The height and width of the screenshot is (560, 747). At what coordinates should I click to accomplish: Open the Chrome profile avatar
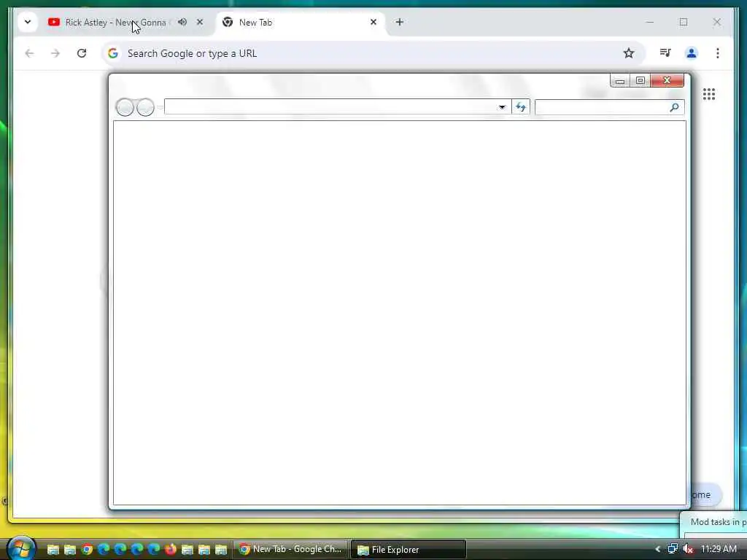(692, 53)
